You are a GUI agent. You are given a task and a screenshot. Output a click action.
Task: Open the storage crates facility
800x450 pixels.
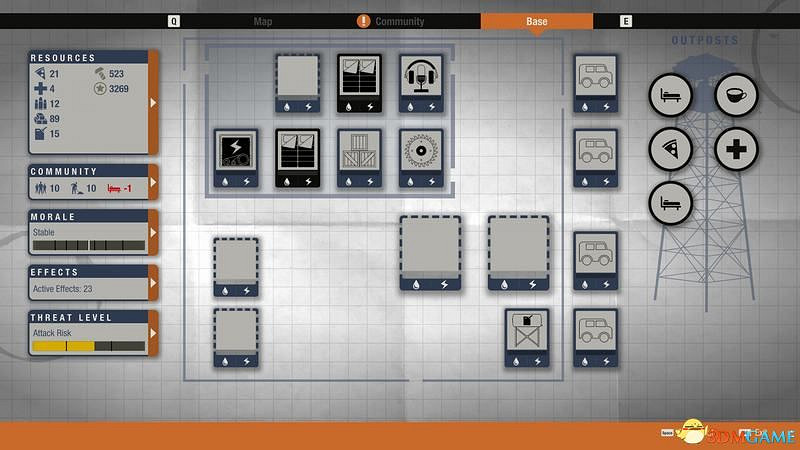[x=359, y=152]
